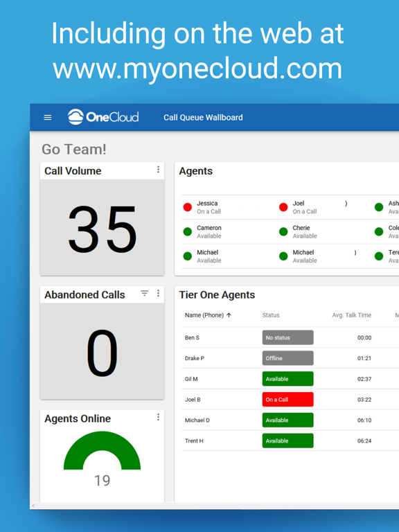Select the Joel B row name
The image size is (399, 532).
193,400
